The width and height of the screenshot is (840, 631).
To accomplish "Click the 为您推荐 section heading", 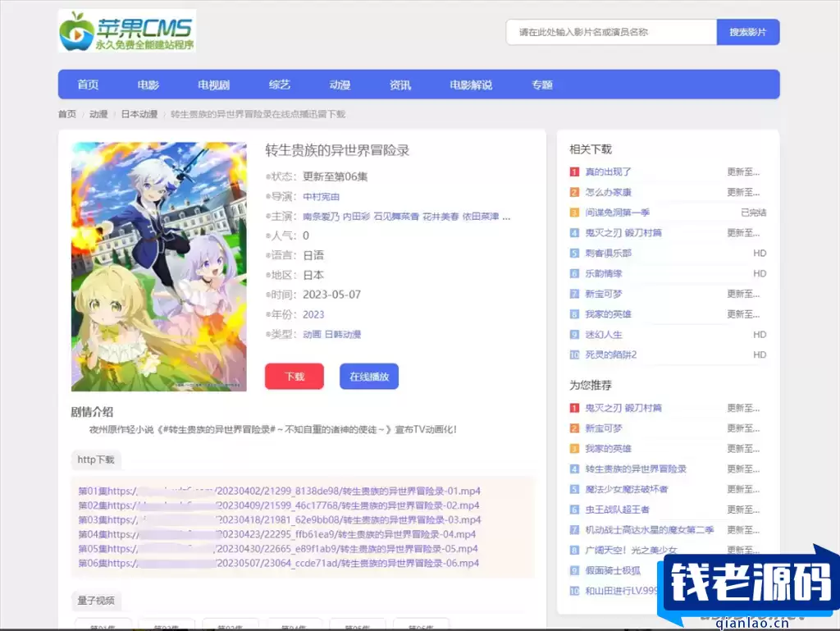I will pyautogui.click(x=591, y=385).
